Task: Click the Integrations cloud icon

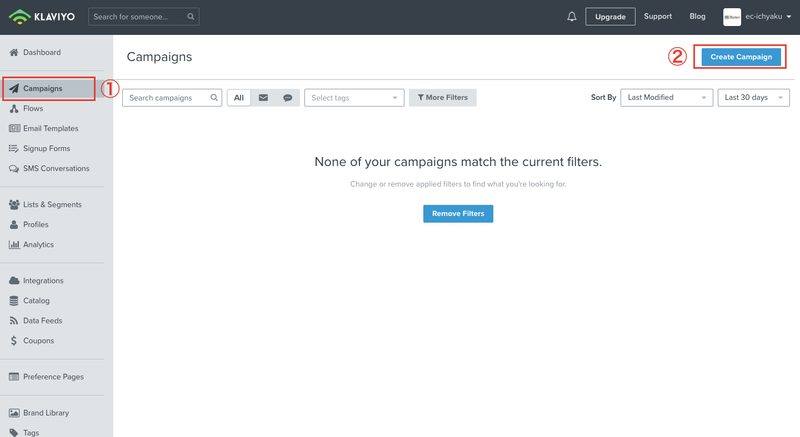Action: click(14, 280)
